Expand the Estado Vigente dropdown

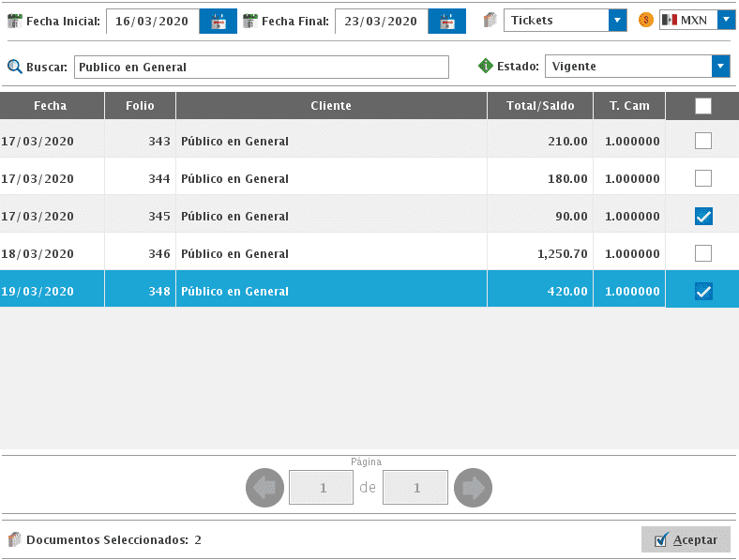click(x=720, y=67)
